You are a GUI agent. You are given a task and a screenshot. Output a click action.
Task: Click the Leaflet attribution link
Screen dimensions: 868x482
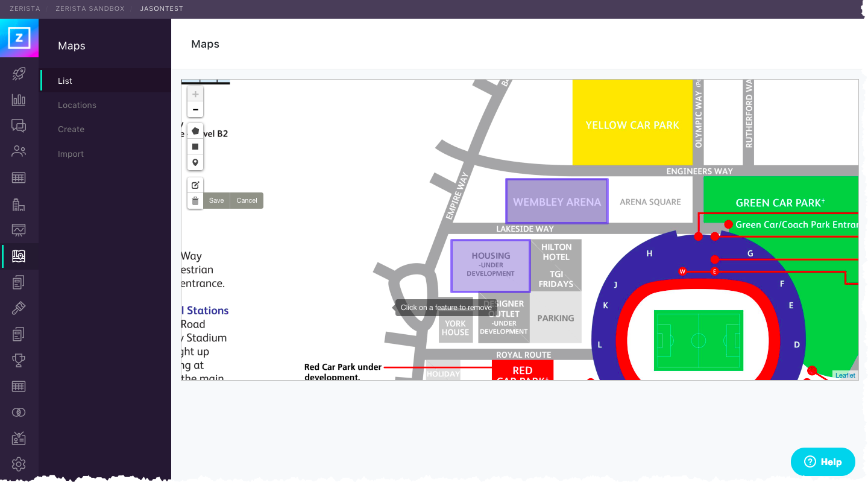pos(845,375)
